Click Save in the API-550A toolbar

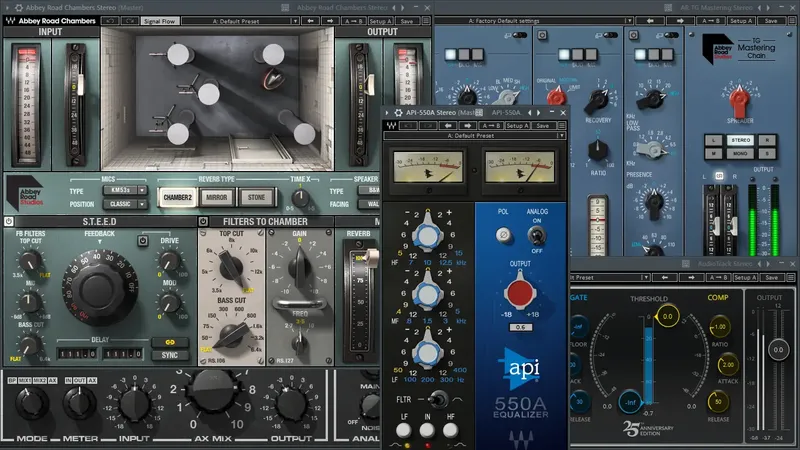pos(543,126)
